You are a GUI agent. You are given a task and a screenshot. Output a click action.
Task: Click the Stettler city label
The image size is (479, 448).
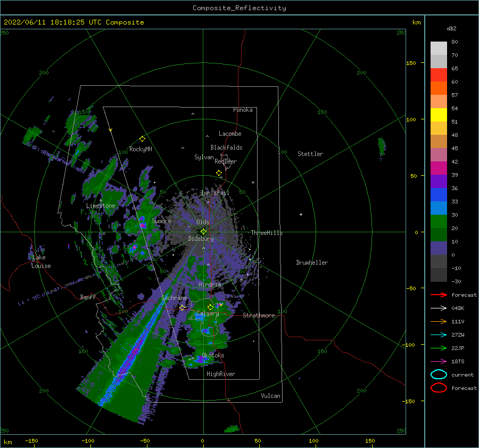point(310,154)
